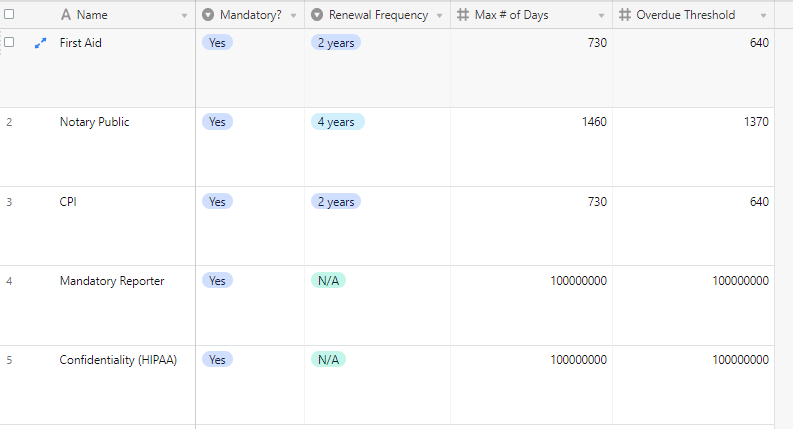Click the Yes tag in Mandatory Reporter row
Image resolution: width=793 pixels, height=429 pixels.
(x=217, y=280)
